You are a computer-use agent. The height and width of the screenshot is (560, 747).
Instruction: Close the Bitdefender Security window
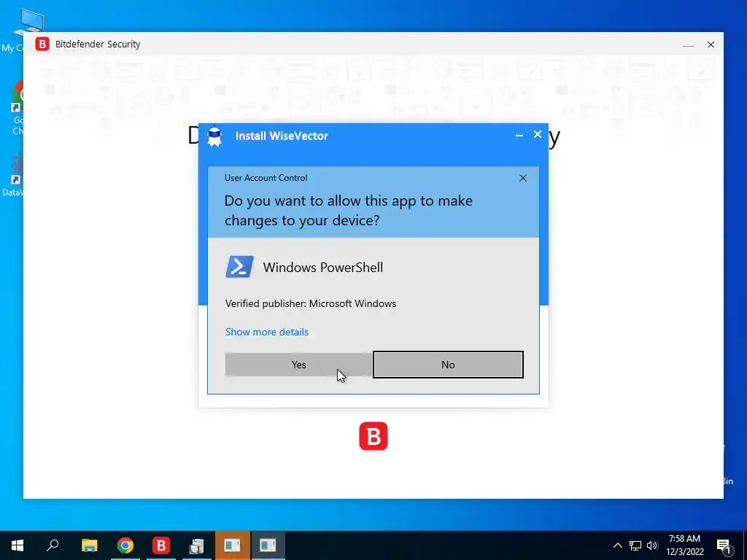(711, 44)
